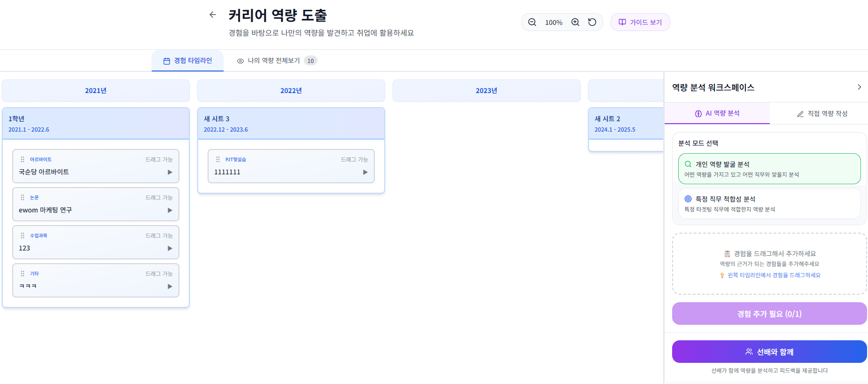
Task: Grab the drag handle on ewom 마케팅 연구
Action: [23, 197]
